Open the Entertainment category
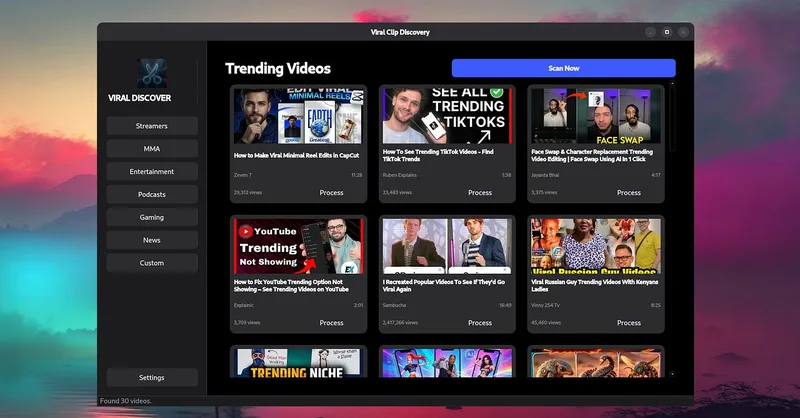 152,171
